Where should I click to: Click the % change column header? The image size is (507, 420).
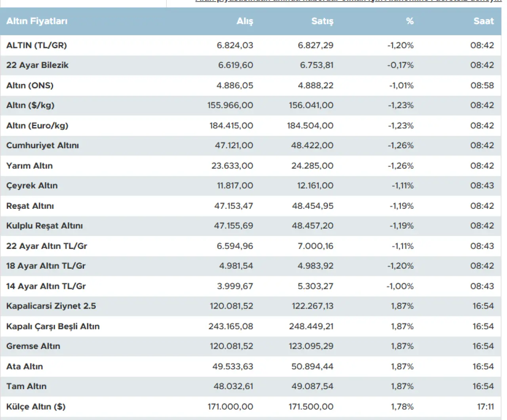click(x=410, y=21)
